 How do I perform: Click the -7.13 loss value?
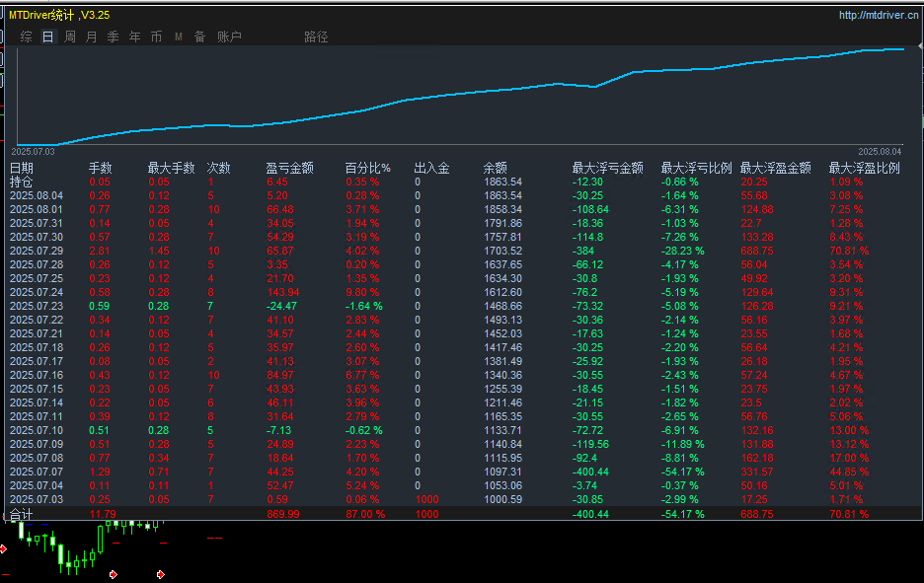coord(278,430)
